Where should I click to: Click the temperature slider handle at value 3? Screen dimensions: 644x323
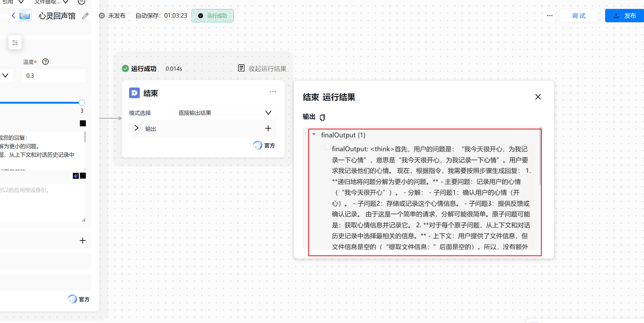pyautogui.click(x=82, y=103)
